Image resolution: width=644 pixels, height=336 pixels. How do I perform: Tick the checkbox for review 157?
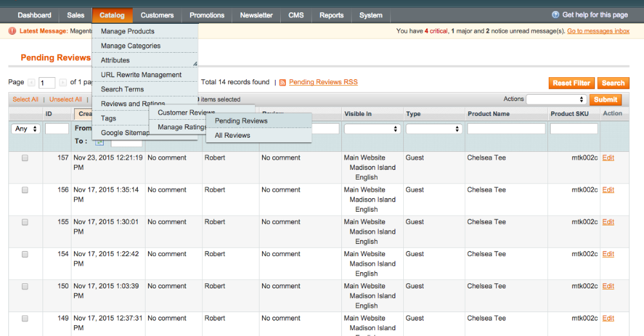pos(25,158)
